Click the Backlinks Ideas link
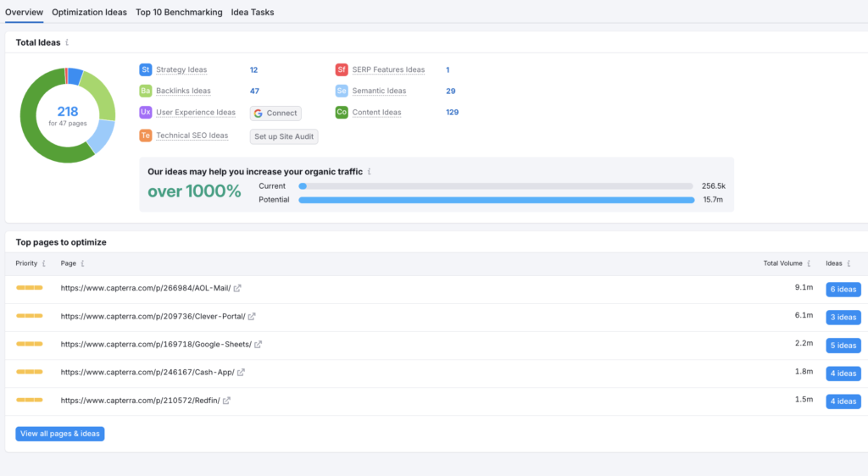This screenshot has height=476, width=868. point(183,91)
